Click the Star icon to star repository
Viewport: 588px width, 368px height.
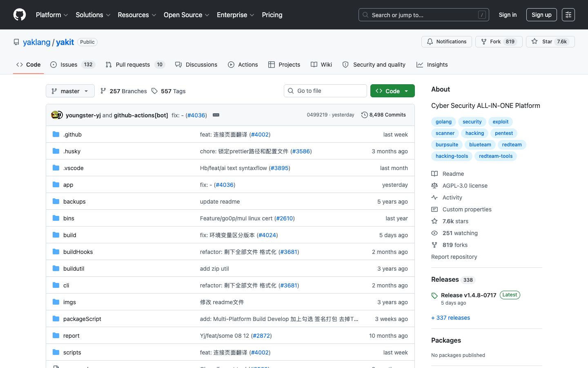pos(535,42)
